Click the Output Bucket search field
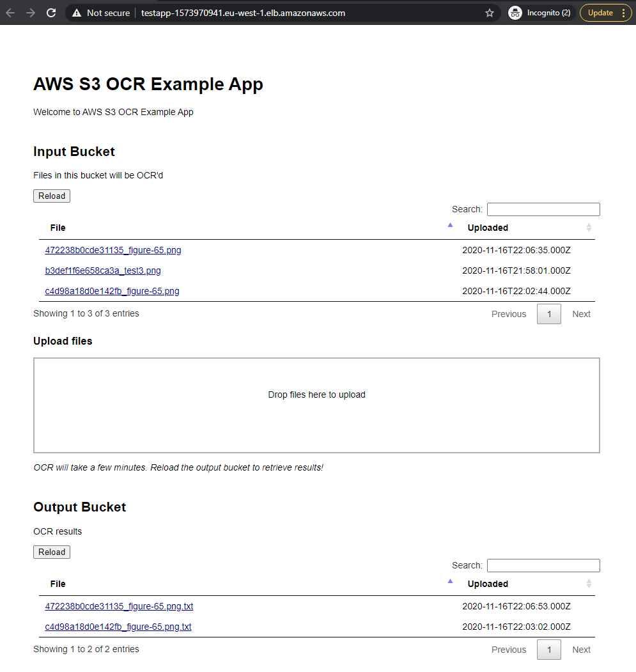 [543, 565]
